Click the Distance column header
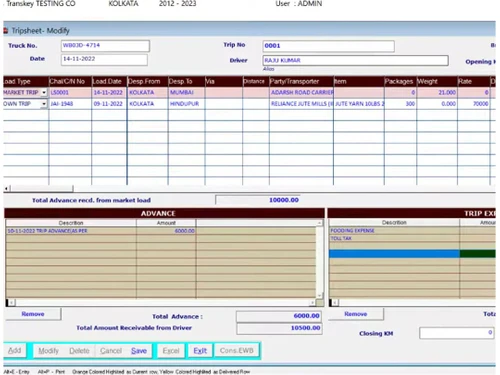The width and height of the screenshot is (500, 375). coord(256,82)
